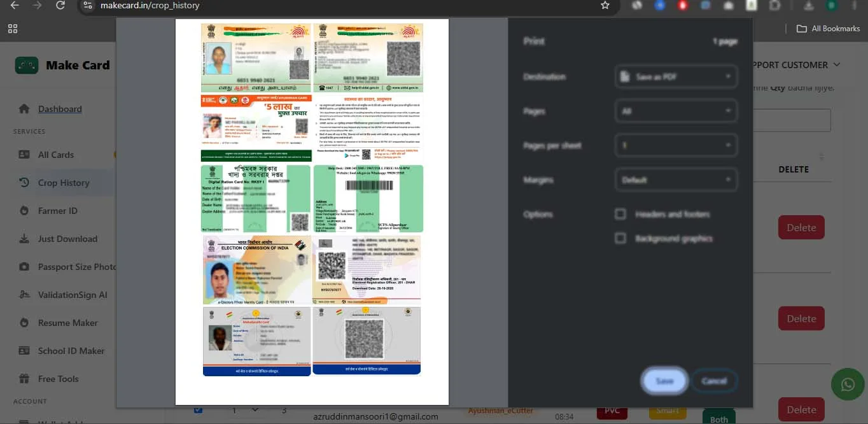Open the Margins dropdown set to Default
This screenshot has height=424, width=868.
[x=676, y=180]
